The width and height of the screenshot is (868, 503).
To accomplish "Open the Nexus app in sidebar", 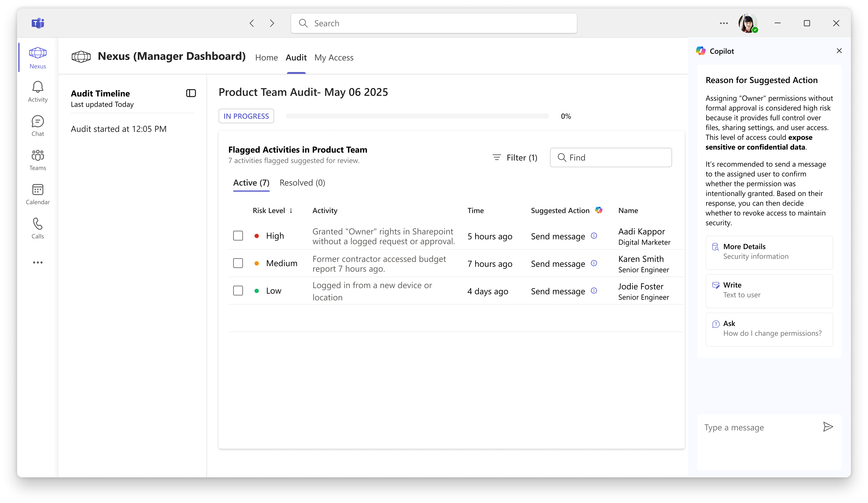I will point(38,58).
